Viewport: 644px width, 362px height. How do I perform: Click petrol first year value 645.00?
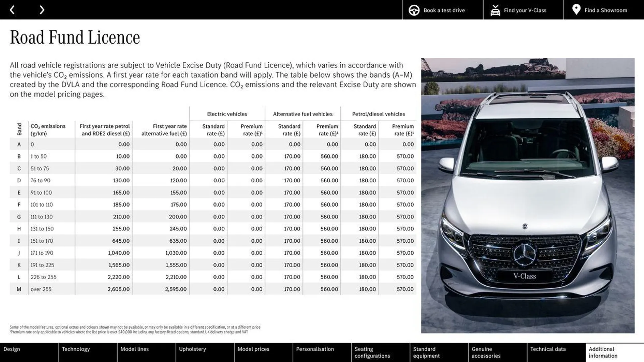[x=121, y=241]
